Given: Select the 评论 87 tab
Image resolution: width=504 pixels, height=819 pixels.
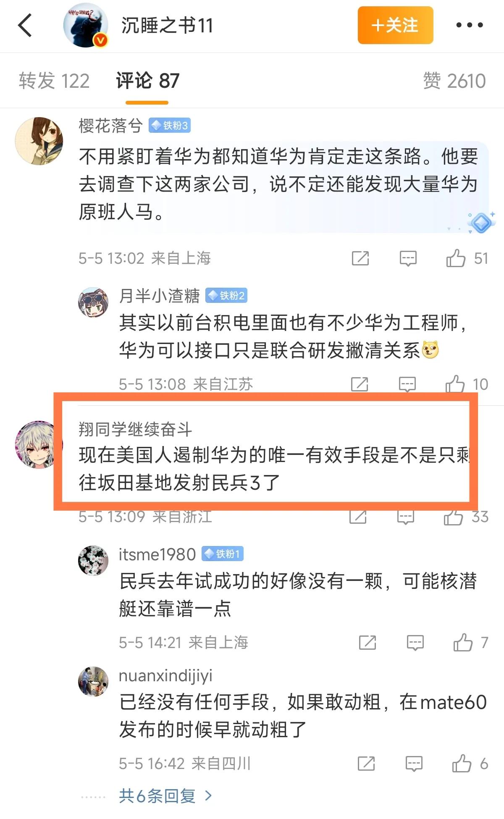Looking at the screenshot, I should pos(147,81).
